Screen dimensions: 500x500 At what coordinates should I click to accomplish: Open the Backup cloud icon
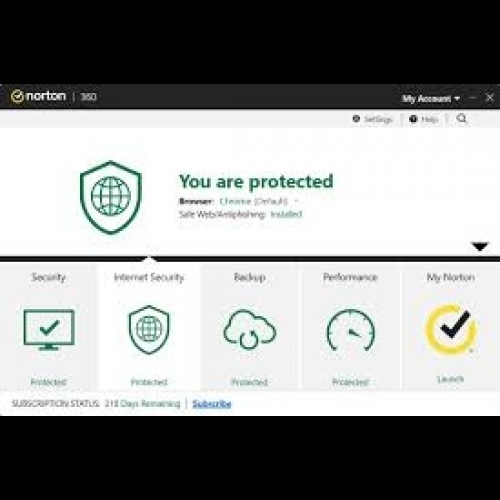coord(250,329)
